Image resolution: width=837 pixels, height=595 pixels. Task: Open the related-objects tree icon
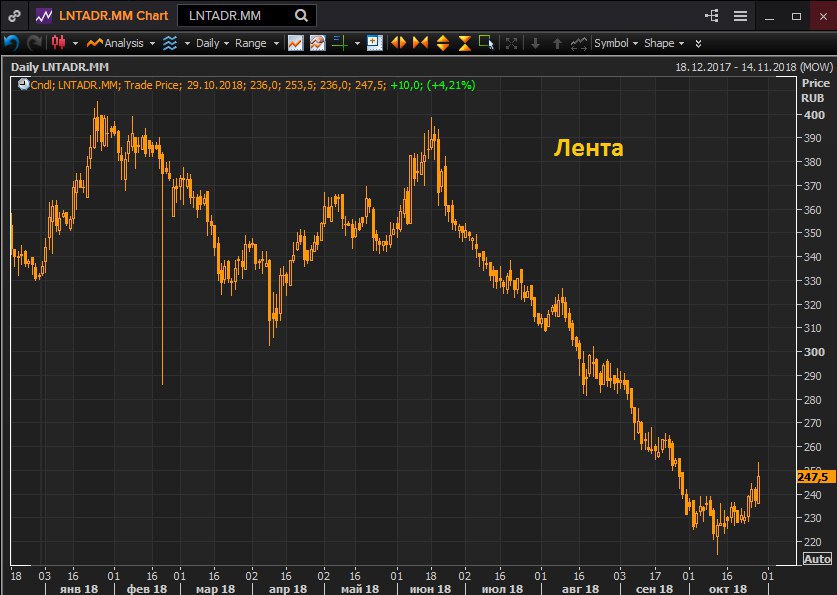712,15
